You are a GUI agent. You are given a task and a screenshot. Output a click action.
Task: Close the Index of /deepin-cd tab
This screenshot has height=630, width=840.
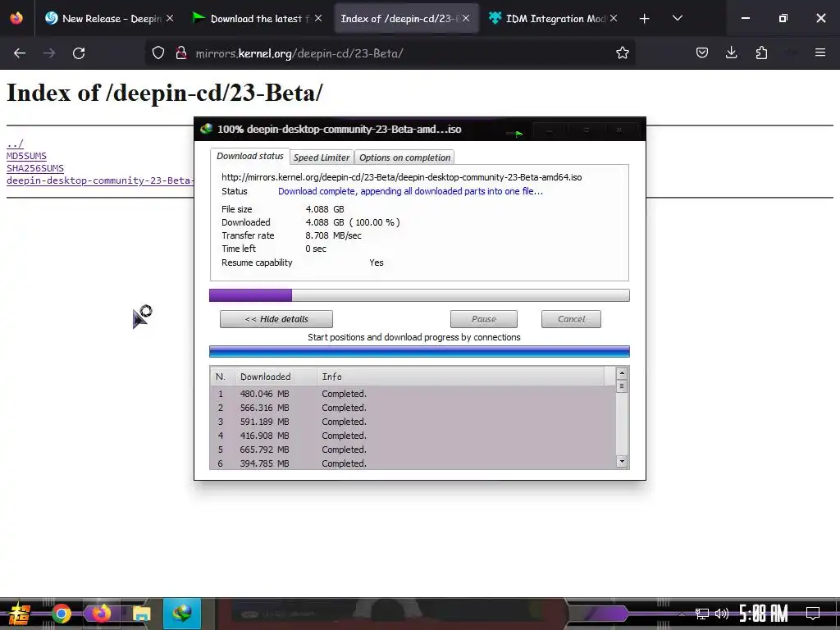[x=466, y=19]
